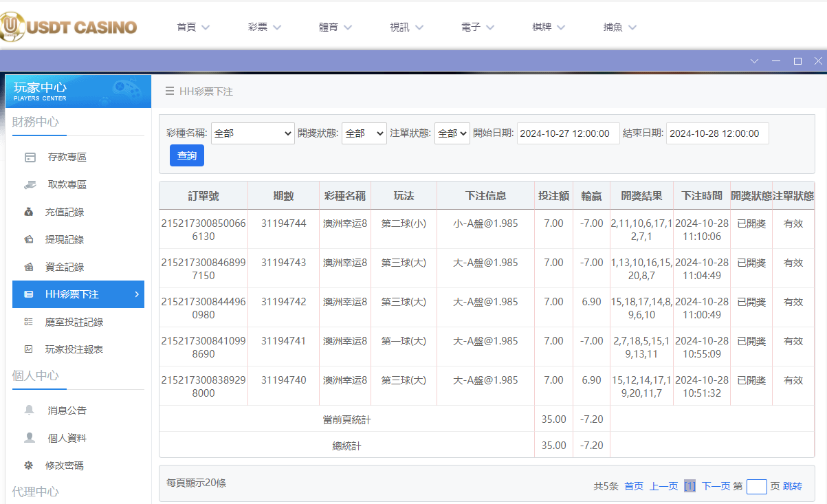The width and height of the screenshot is (827, 504).
Task: Open the 注單狀態 bet status dropdown
Action: [452, 133]
